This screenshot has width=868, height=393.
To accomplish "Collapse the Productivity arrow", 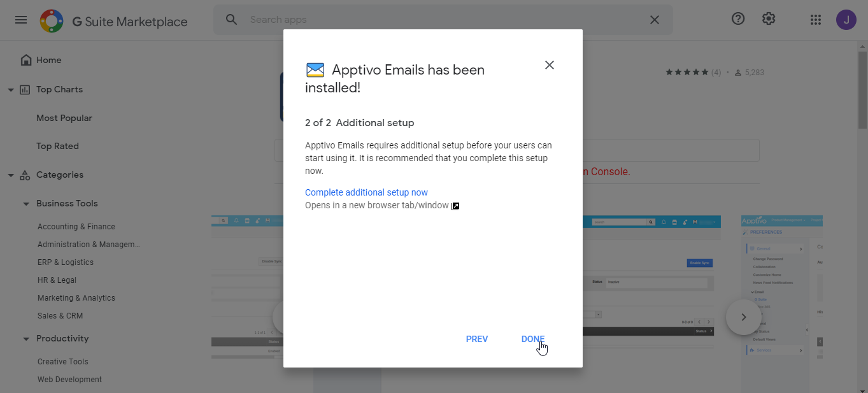I will (26, 339).
